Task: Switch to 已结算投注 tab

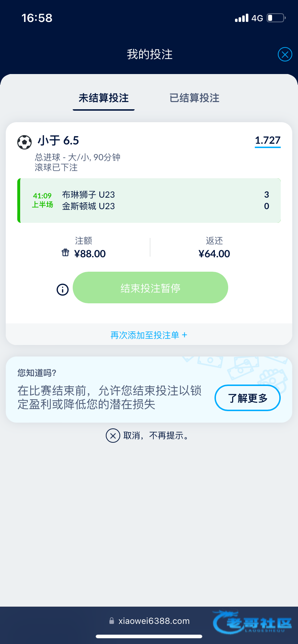Action: (194, 98)
